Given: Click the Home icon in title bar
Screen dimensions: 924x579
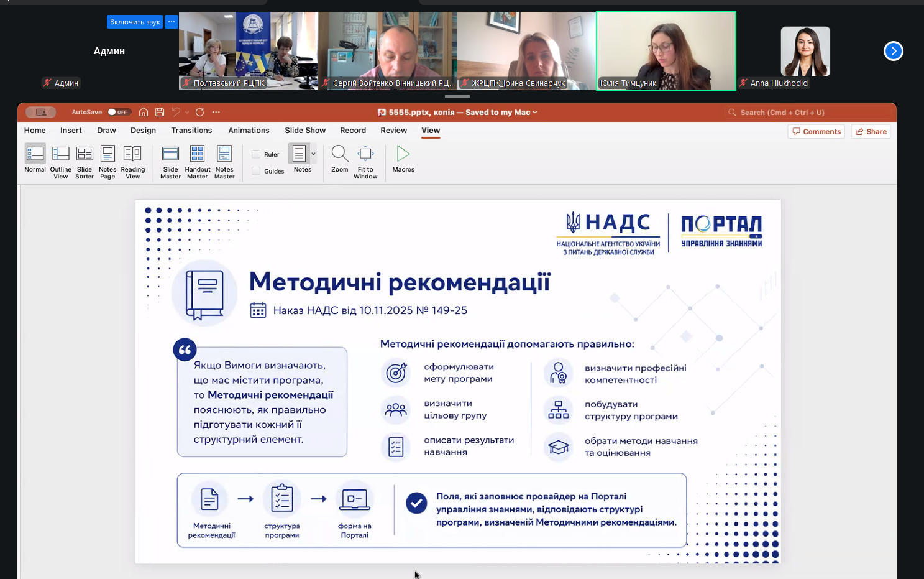Looking at the screenshot, I should pyautogui.click(x=144, y=112).
